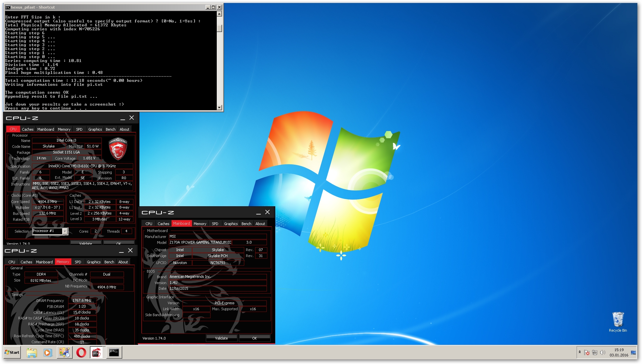
Task: Open the Action Center flag icon
Action: coord(587,352)
